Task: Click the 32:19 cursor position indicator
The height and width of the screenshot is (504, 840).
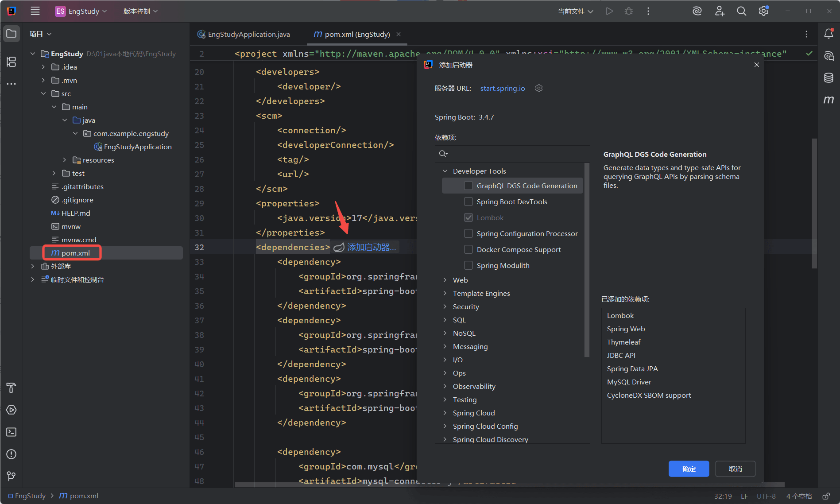Action: pos(723,496)
